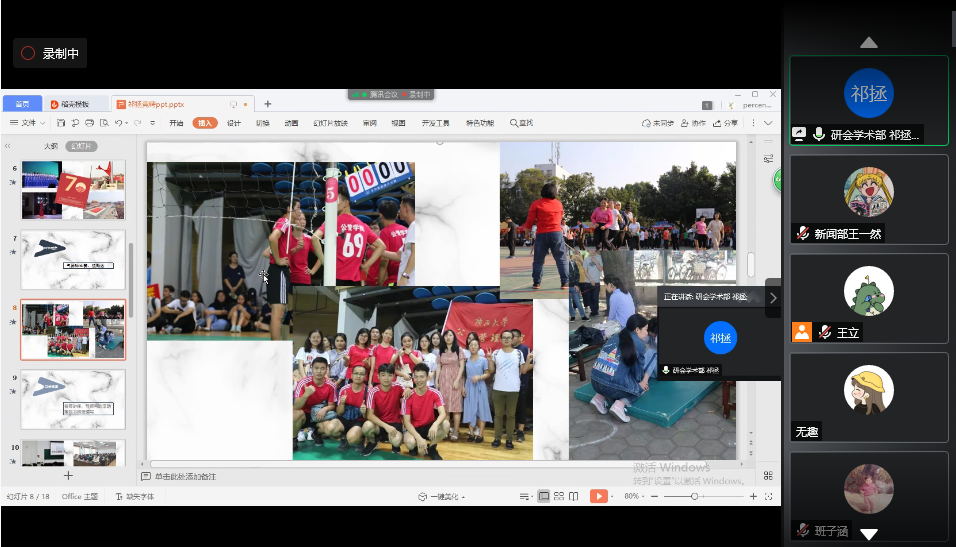Switch to 大纲 outline panel

coord(50,146)
